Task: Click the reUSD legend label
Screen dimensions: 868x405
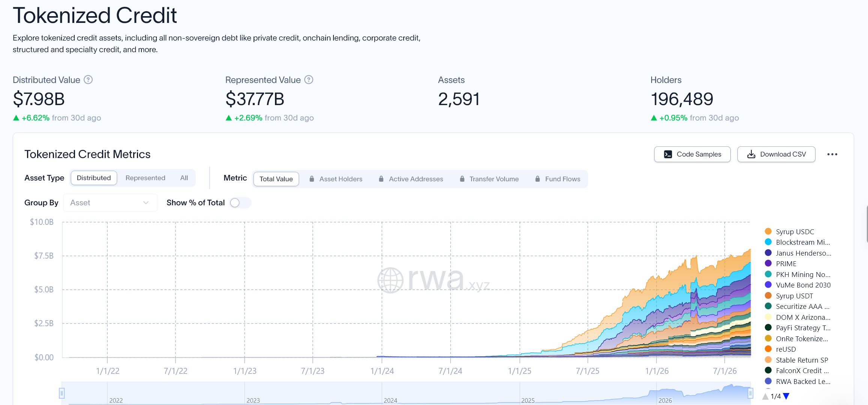Action: coord(786,349)
